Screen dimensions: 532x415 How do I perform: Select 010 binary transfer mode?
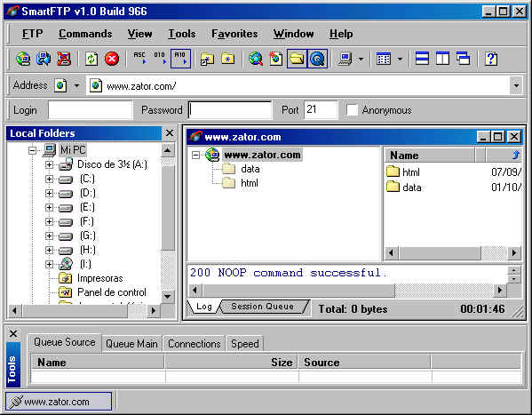pos(160,59)
